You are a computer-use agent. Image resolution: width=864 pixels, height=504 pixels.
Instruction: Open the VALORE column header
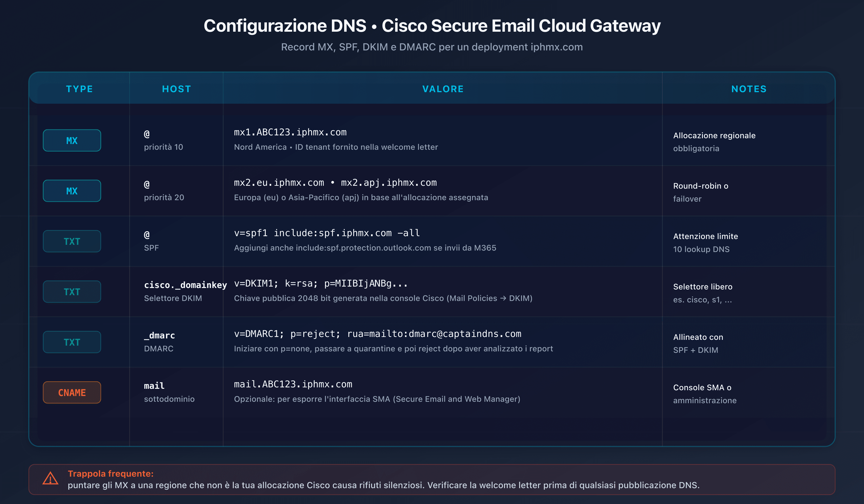coord(443,89)
